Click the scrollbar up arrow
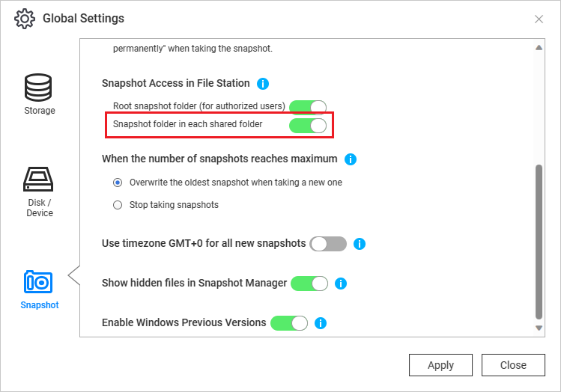 point(539,48)
